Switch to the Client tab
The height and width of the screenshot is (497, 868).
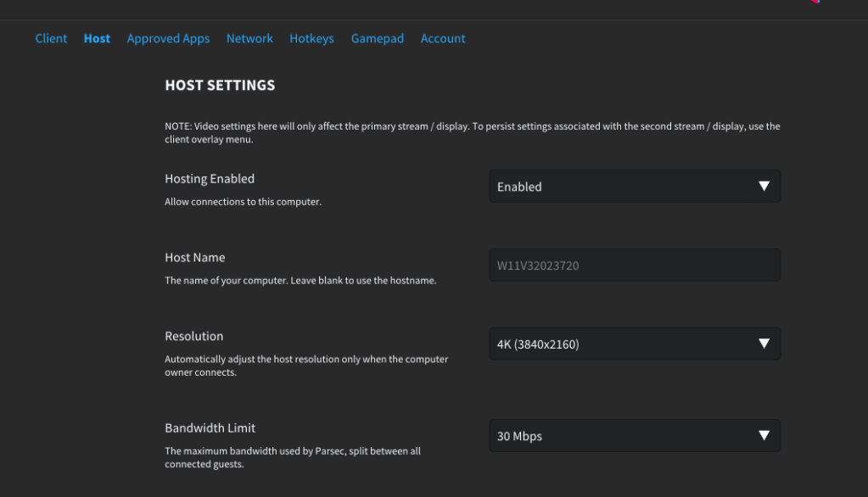51,38
